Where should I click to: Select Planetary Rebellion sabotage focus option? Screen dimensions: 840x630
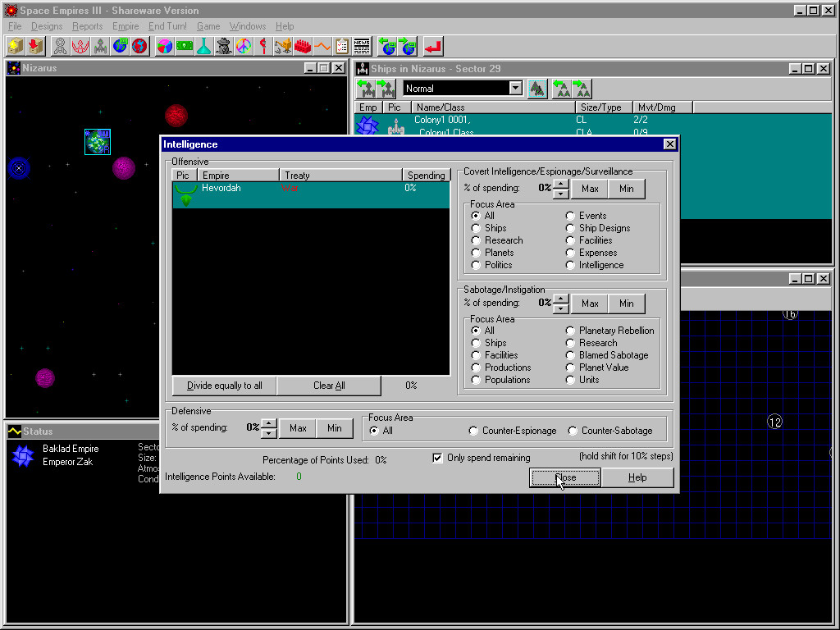tap(570, 331)
